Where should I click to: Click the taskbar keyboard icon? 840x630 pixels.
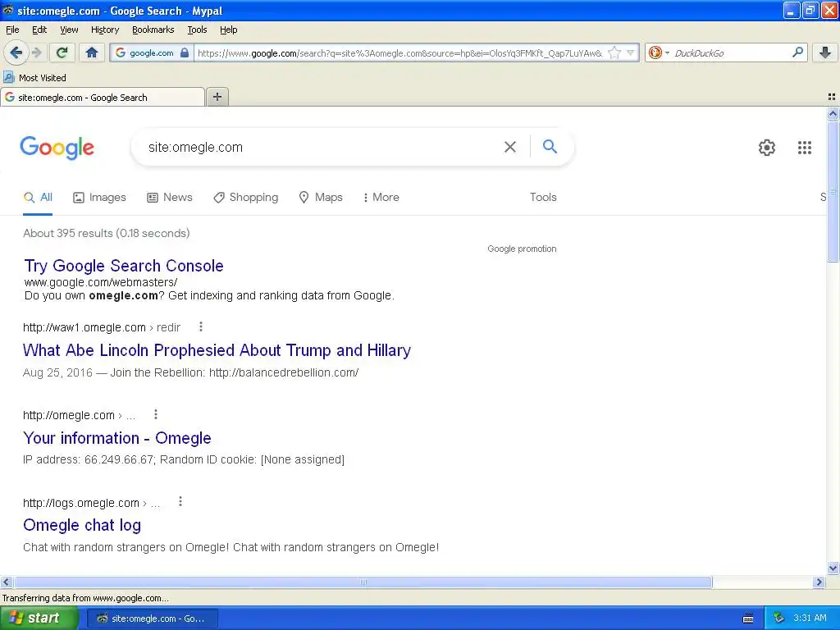coord(748,619)
